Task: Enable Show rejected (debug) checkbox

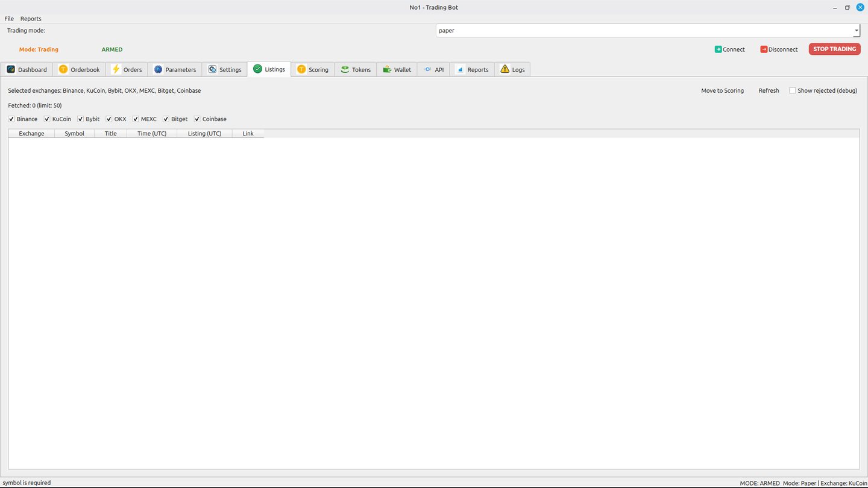Action: (793, 90)
